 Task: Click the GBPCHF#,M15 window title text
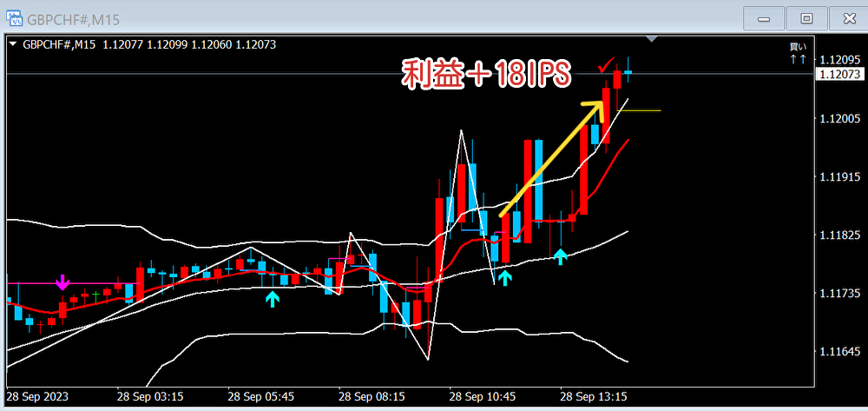[73, 20]
